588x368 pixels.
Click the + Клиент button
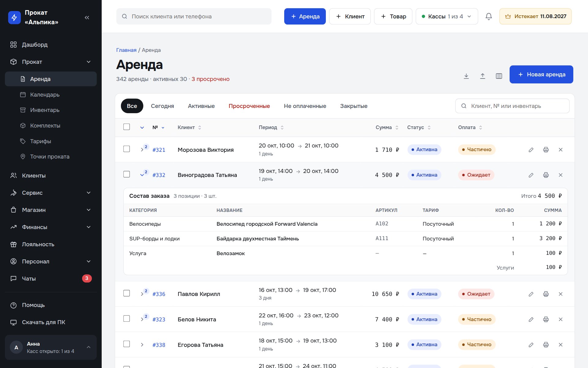pyautogui.click(x=350, y=16)
